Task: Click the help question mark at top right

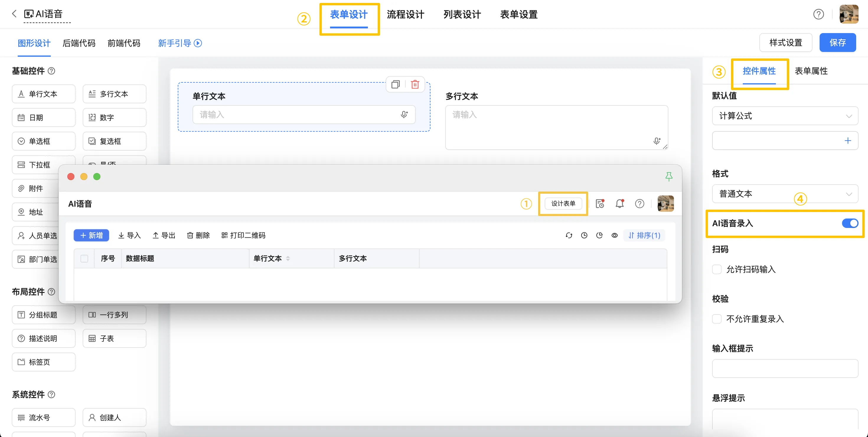Action: 818,14
